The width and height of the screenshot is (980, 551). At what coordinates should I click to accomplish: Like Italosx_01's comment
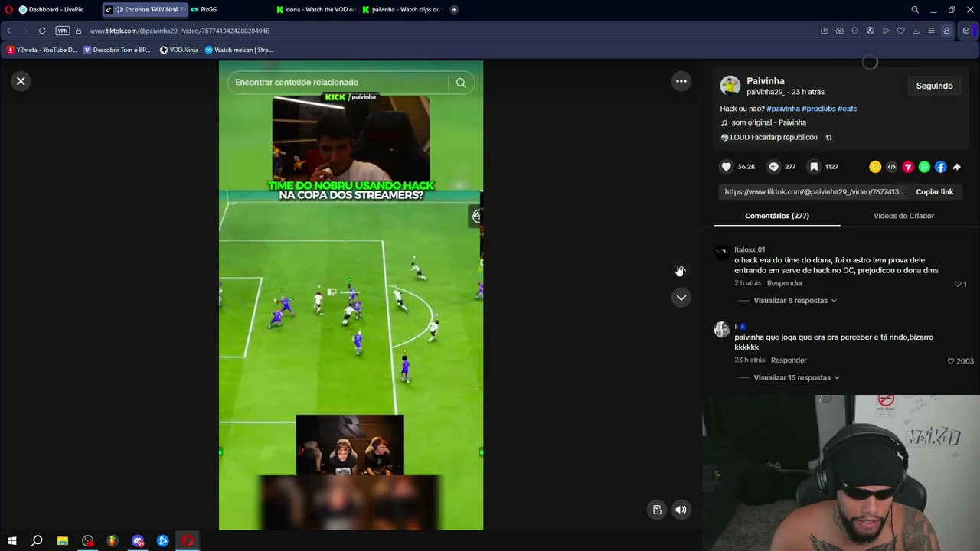tap(958, 284)
